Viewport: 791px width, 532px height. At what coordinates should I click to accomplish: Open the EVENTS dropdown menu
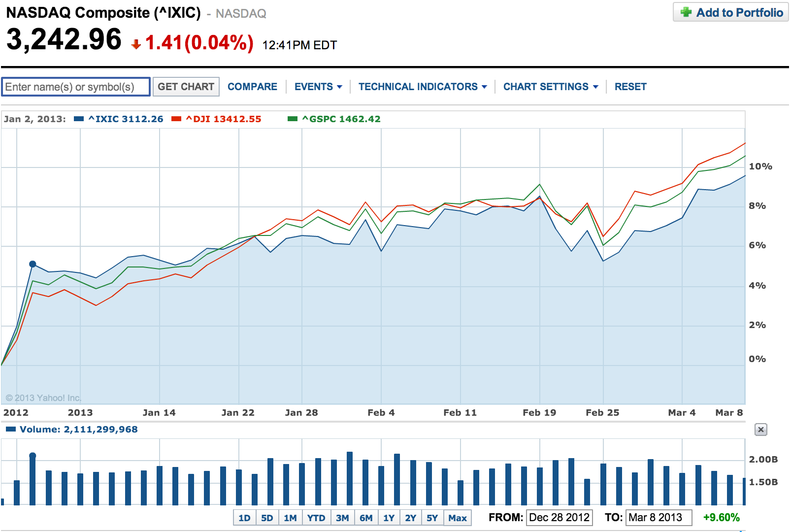point(318,87)
